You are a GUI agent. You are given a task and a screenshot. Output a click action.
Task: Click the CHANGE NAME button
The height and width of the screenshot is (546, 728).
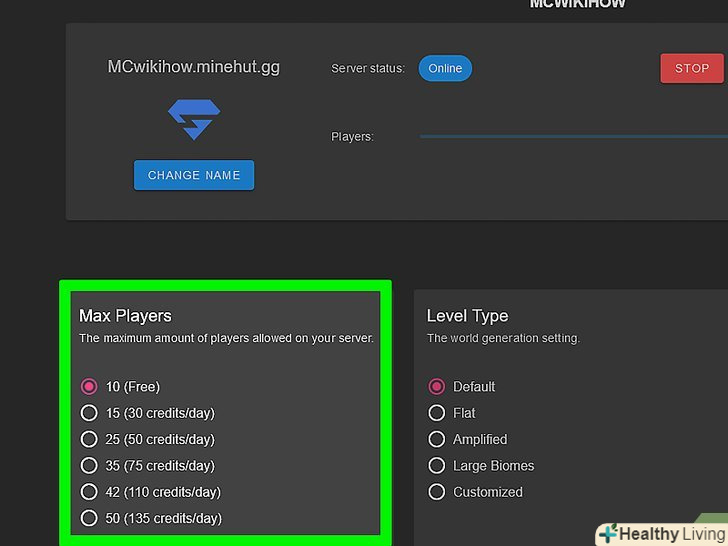[194, 175]
